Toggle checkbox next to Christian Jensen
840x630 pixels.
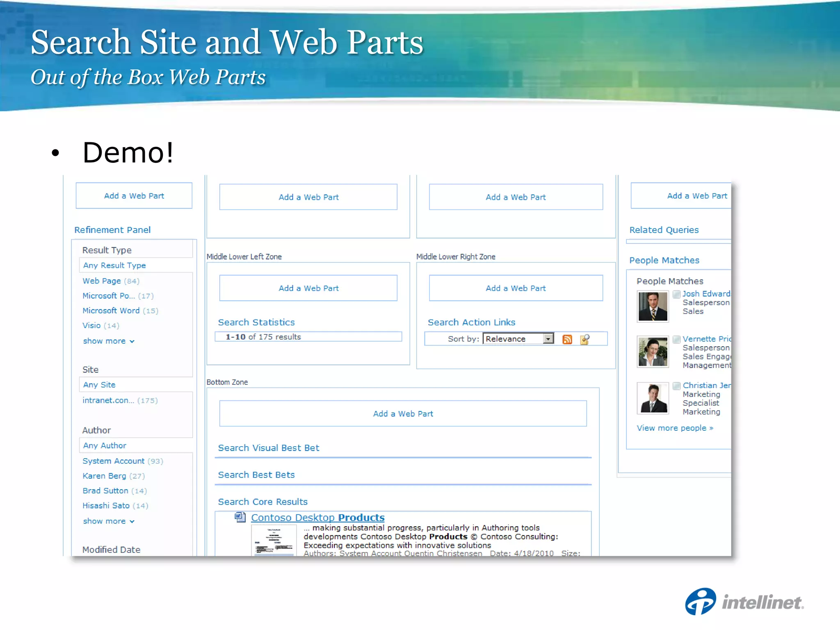[677, 386]
